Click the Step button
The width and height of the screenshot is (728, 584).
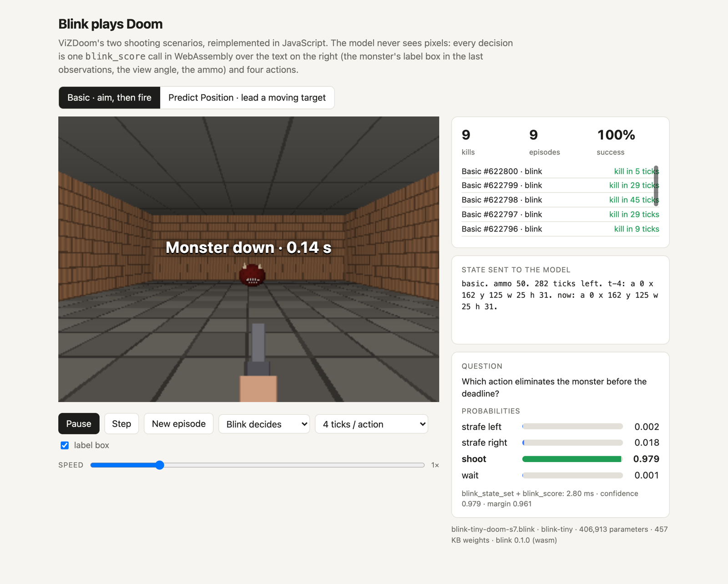(121, 423)
